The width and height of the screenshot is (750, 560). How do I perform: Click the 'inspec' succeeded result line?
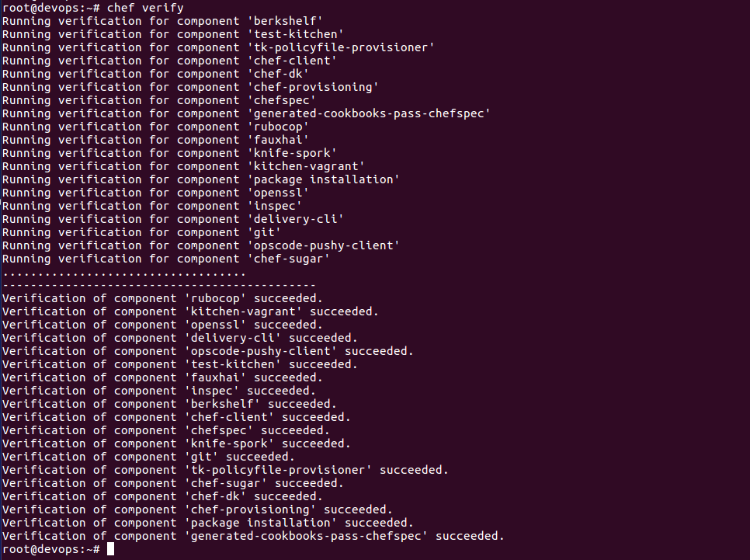coord(159,391)
